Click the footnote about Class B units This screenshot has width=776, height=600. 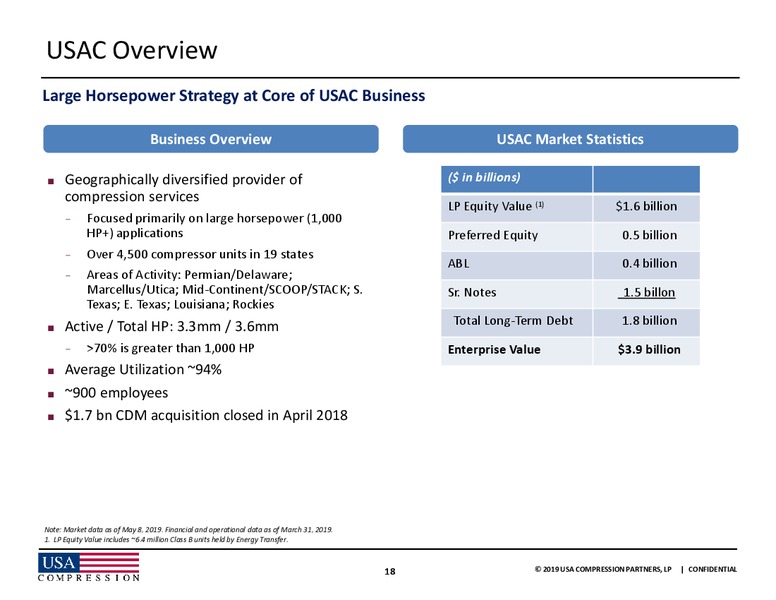click(166, 540)
